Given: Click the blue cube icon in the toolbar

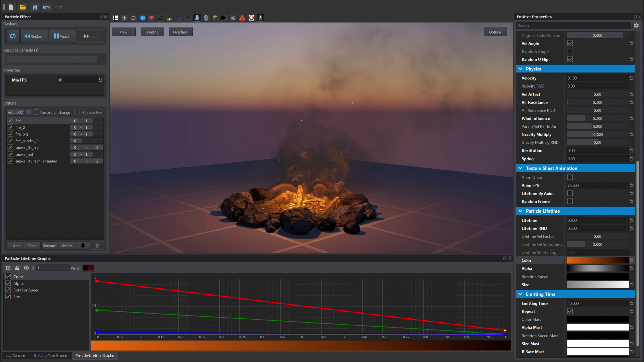Looking at the screenshot, I should pyautogui.click(x=143, y=18).
